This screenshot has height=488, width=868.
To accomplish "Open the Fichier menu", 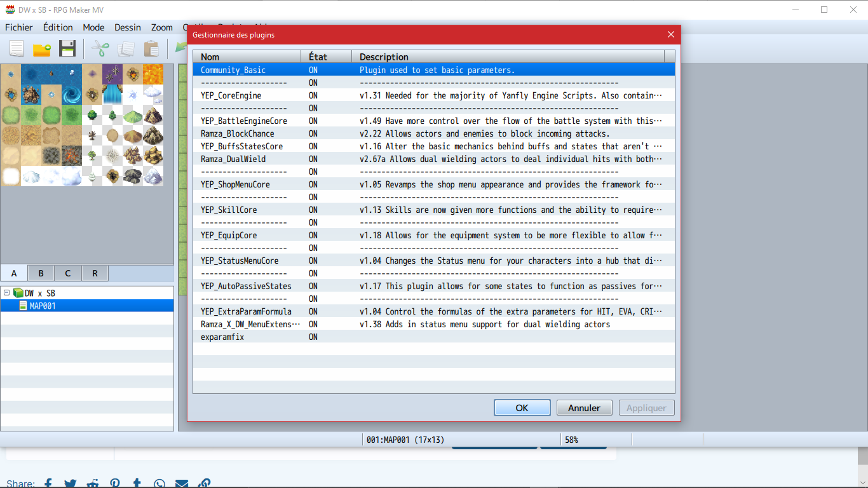I will [x=19, y=27].
